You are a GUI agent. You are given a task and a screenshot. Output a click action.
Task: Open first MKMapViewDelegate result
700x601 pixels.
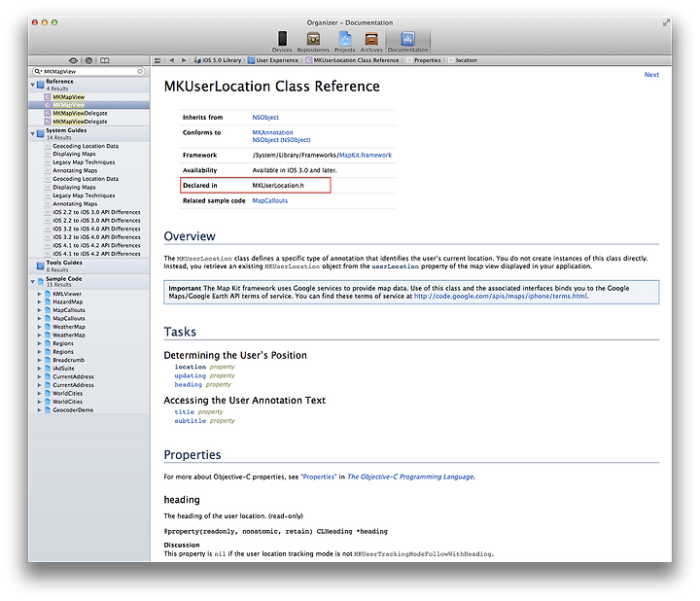(80, 114)
